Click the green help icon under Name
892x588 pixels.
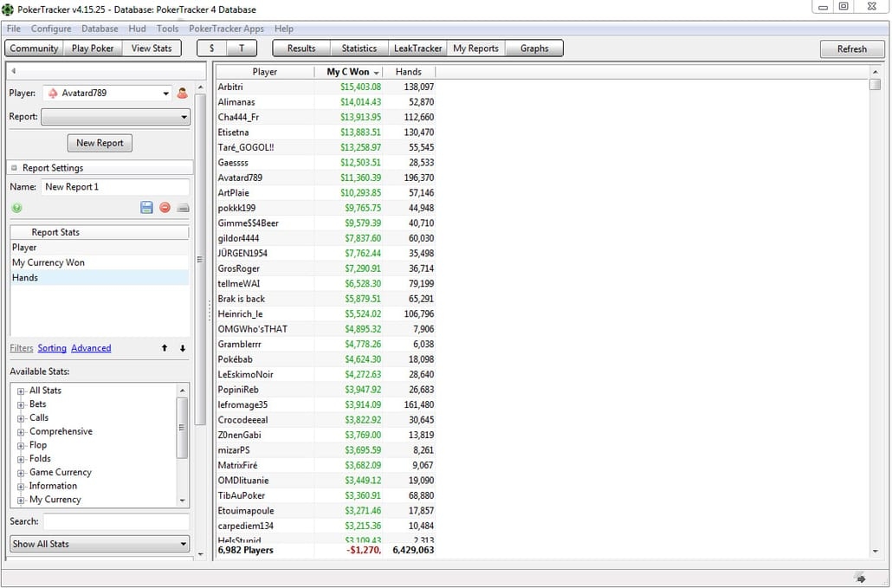(16, 208)
